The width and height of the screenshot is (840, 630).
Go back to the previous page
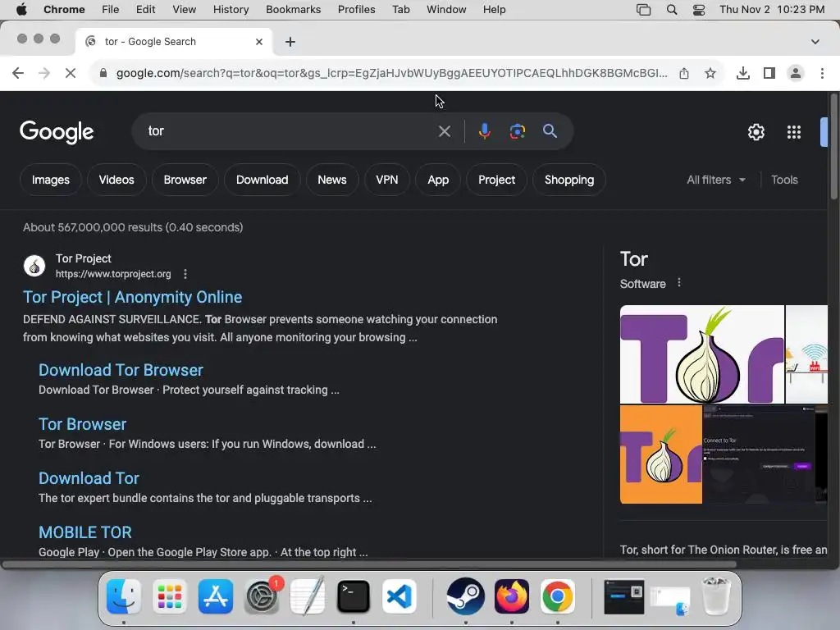18,73
